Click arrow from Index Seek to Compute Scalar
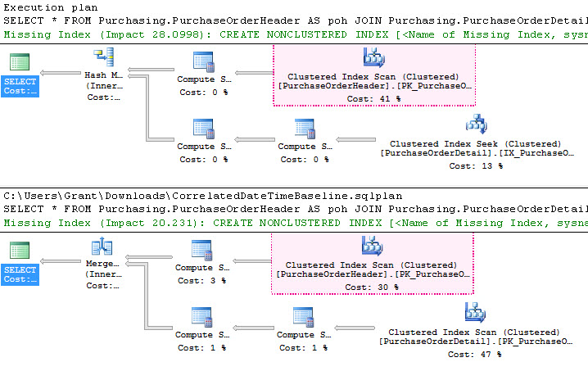The width and height of the screenshot is (588, 371). tap(355, 139)
